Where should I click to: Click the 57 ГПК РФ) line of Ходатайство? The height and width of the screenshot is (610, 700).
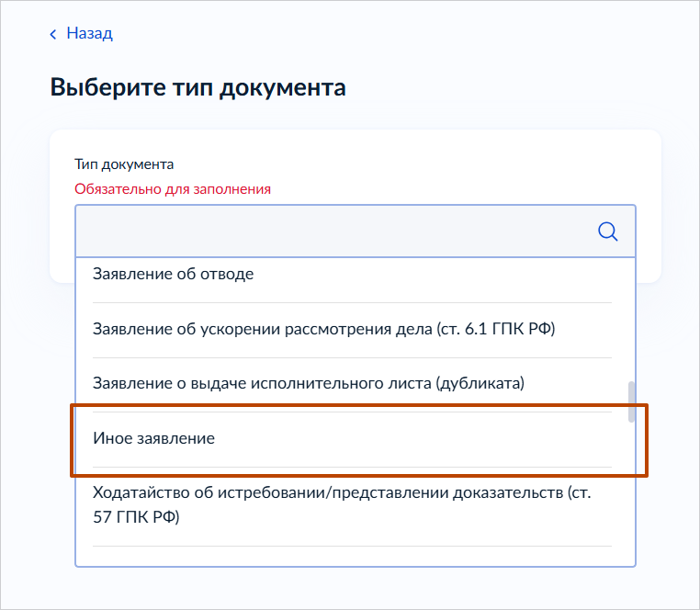point(136,517)
